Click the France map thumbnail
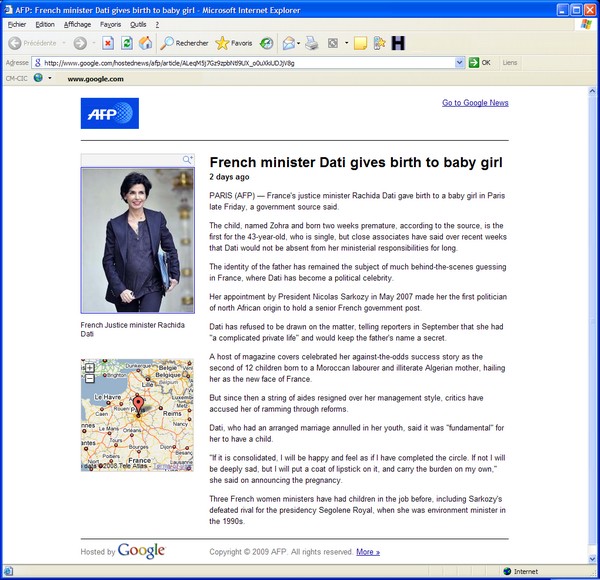 137,415
